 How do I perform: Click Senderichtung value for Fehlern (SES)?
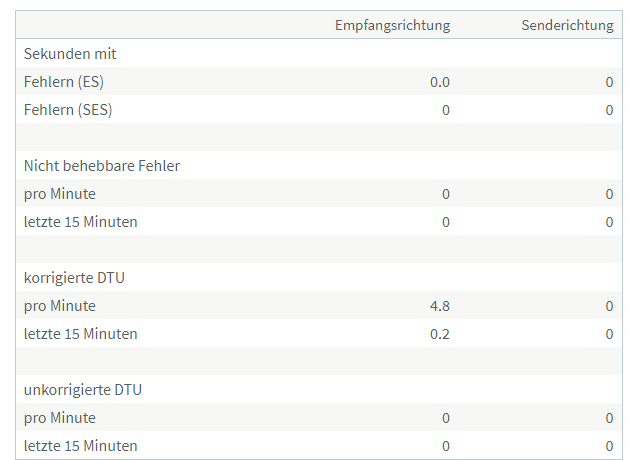click(x=610, y=110)
